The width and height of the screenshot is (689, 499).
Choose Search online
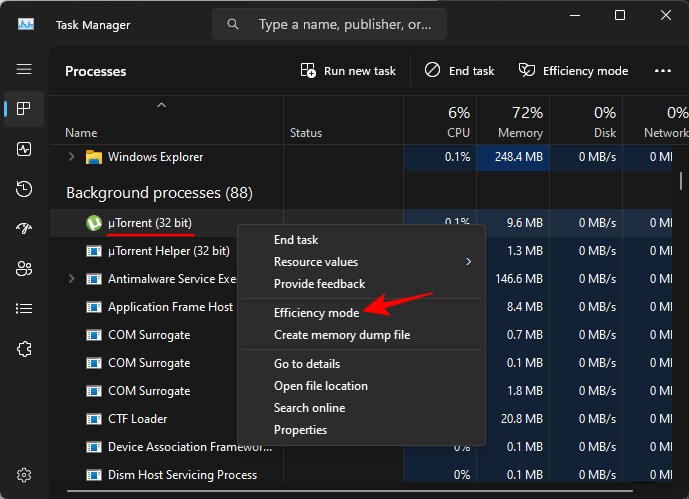tap(361, 408)
